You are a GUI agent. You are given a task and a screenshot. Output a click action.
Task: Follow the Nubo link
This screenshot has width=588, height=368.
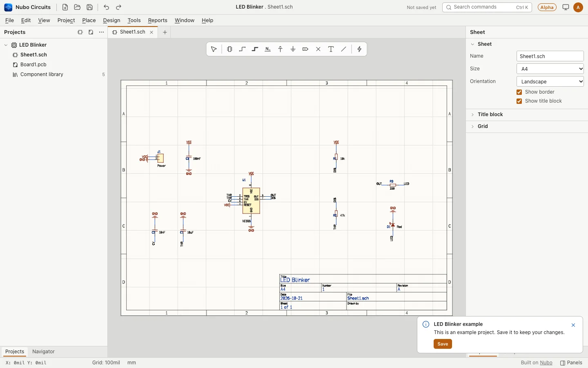546,363
